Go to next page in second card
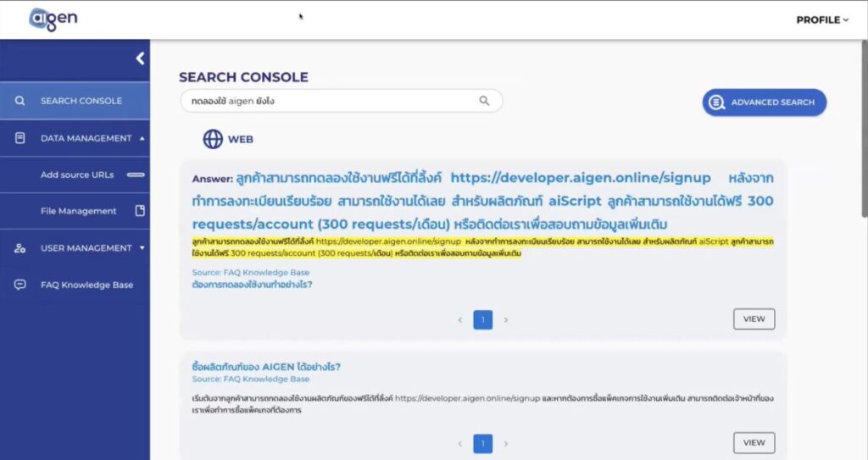 tap(505, 443)
